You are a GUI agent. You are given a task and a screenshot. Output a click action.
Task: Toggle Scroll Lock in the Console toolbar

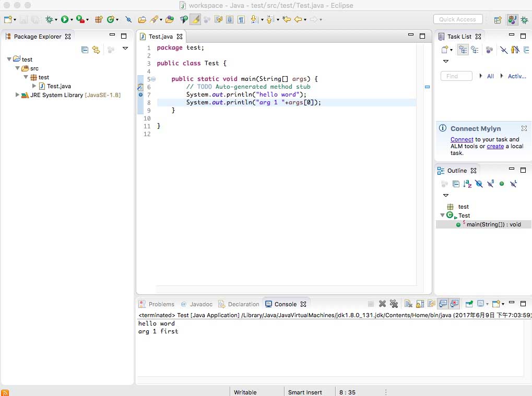click(x=420, y=304)
